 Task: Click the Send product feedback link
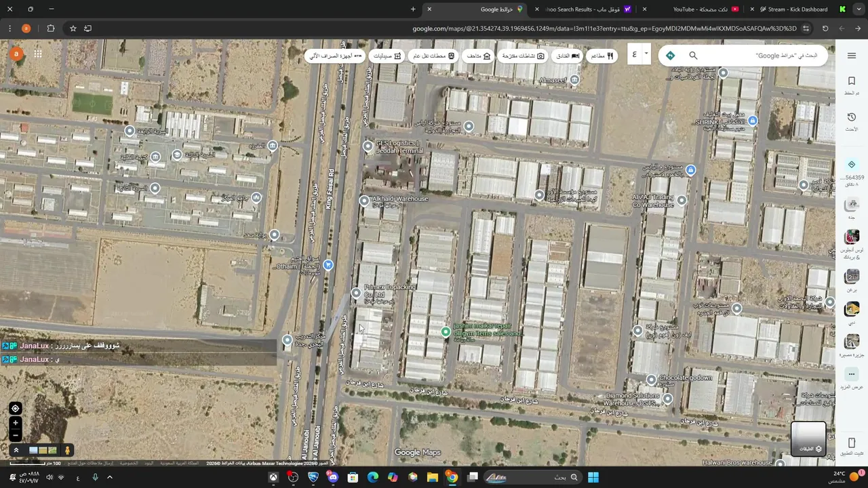pos(91,463)
